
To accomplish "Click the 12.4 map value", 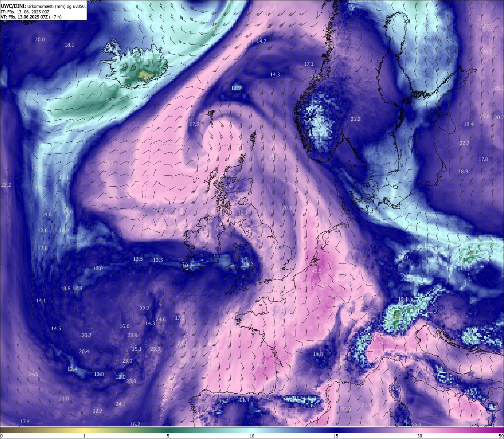I will [72, 369].
